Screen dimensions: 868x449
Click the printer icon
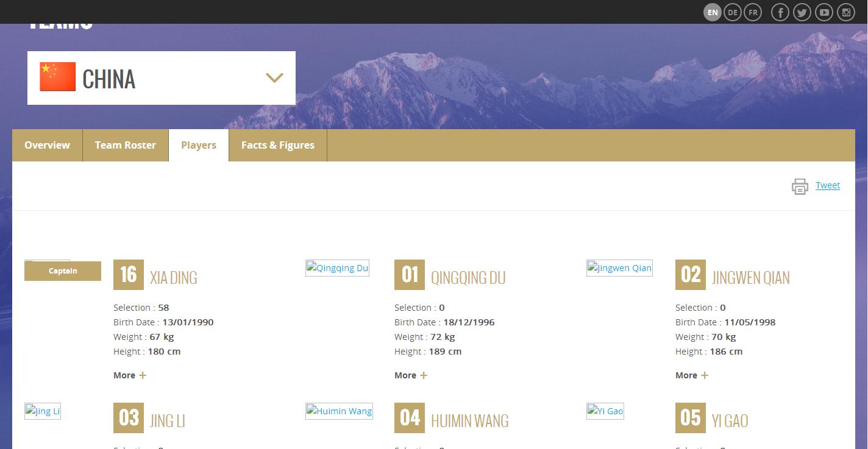click(800, 186)
